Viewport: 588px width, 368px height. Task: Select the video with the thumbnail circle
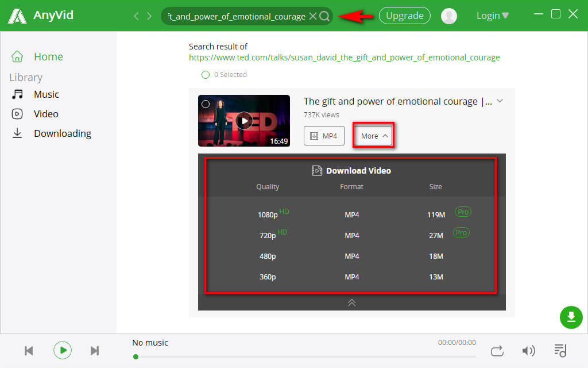(206, 104)
